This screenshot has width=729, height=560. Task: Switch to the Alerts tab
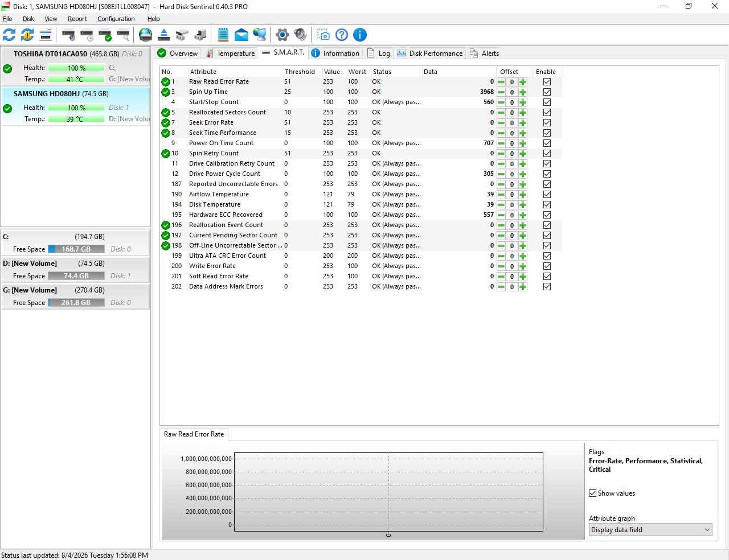[485, 53]
